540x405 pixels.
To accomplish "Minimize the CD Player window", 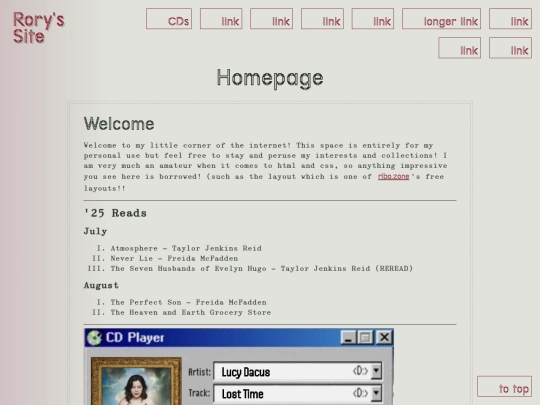I will pyautogui.click(x=348, y=338).
